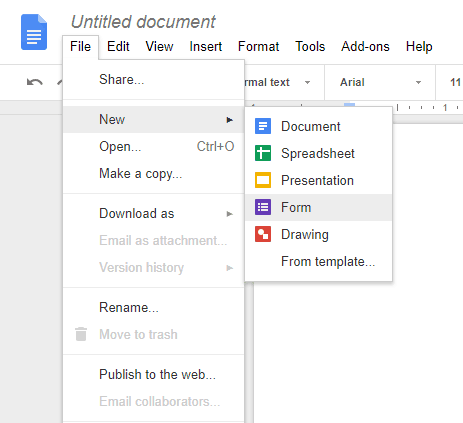Select the purple Form icon
This screenshot has height=423, width=463.
(x=263, y=207)
